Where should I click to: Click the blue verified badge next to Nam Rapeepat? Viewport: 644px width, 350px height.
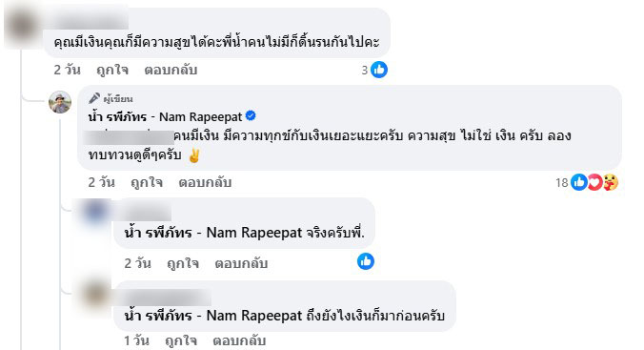tap(251, 116)
